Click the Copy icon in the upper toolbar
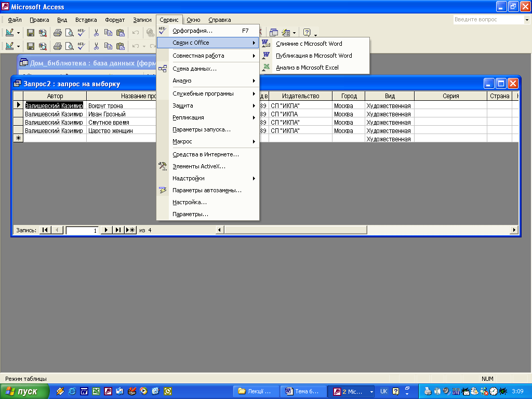The image size is (532, 399). (x=108, y=33)
